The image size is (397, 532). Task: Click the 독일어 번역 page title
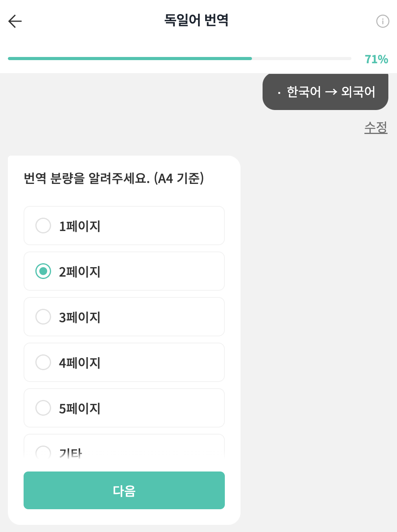[196, 20]
